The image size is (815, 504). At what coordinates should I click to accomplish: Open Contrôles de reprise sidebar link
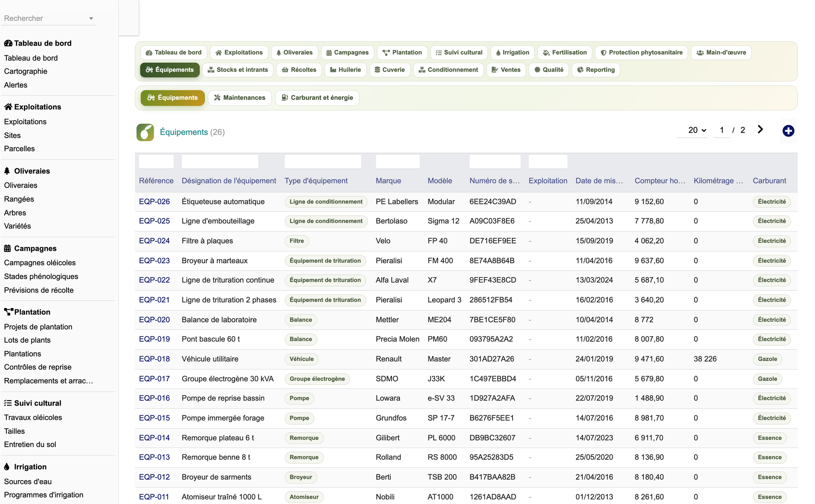(38, 367)
